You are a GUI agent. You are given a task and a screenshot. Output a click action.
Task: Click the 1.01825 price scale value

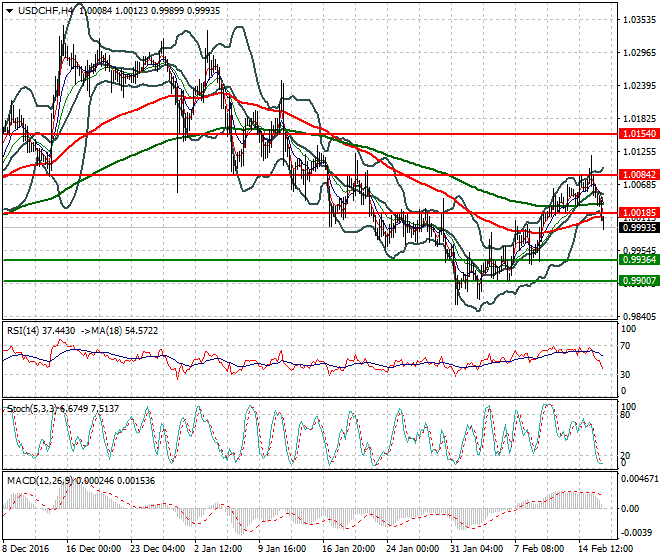click(639, 119)
